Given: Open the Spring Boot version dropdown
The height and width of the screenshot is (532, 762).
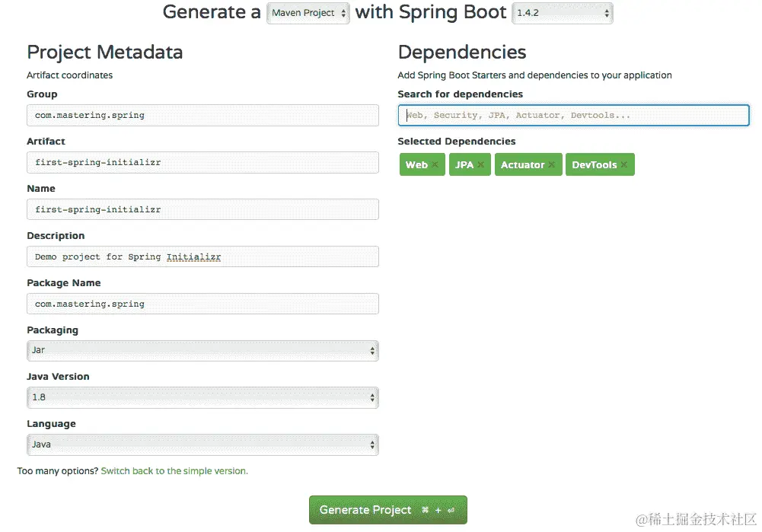Looking at the screenshot, I should (562, 13).
